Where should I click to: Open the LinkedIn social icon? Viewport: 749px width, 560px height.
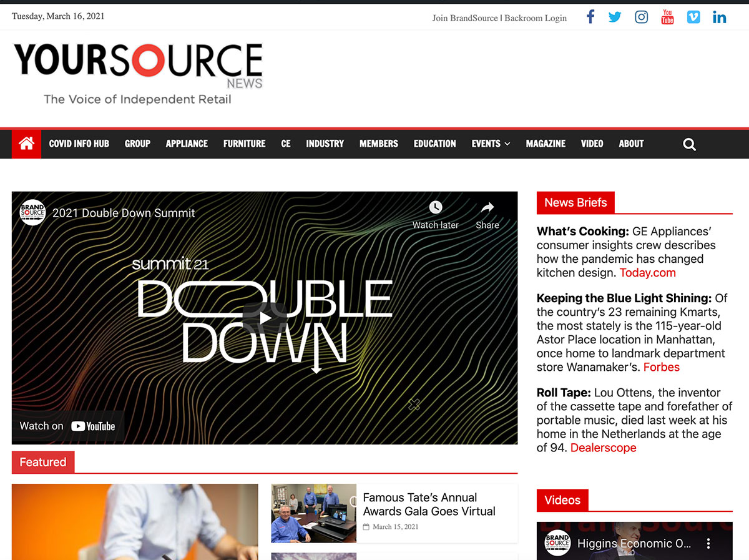tap(720, 17)
